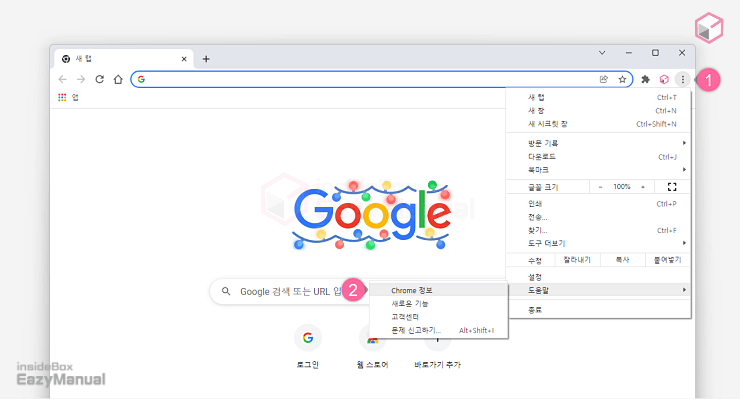This screenshot has width=740, height=399.
Task: Select 새 창 menu item
Action: (598, 110)
